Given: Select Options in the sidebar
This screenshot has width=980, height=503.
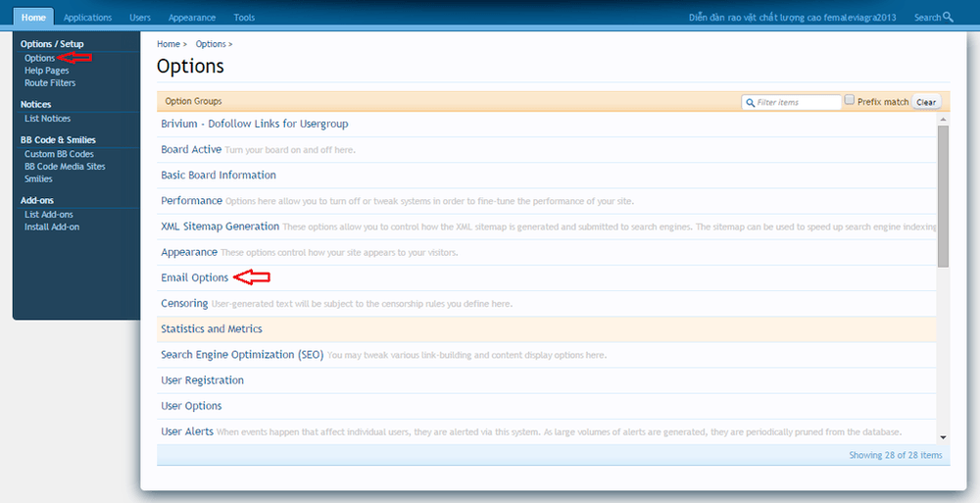Looking at the screenshot, I should 39,58.
